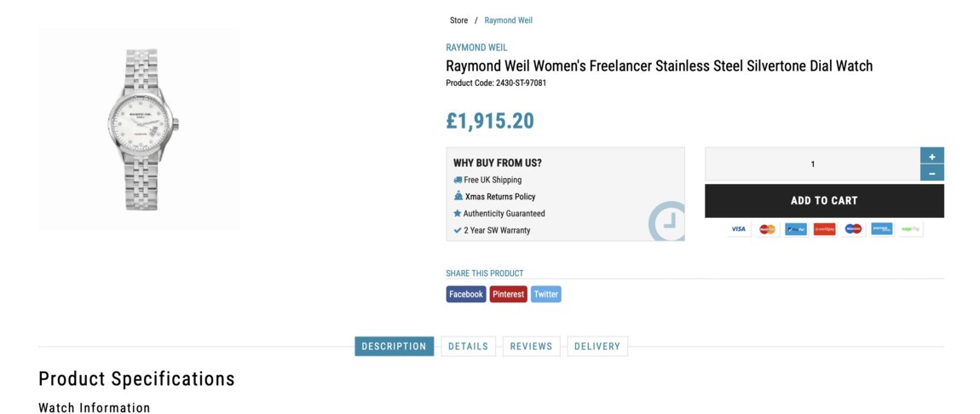Click the Mastercard payment icon
The height and width of the screenshot is (414, 980).
click(x=767, y=229)
